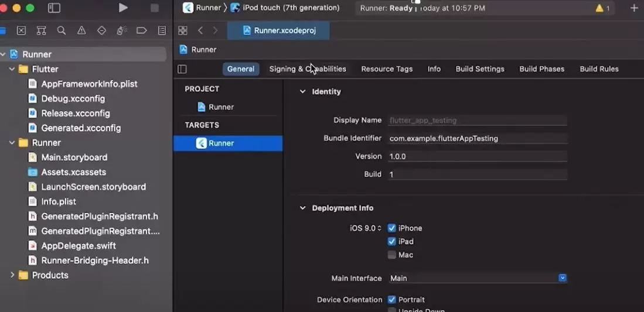
Task: Enable the Mac checkbox
Action: (x=392, y=255)
